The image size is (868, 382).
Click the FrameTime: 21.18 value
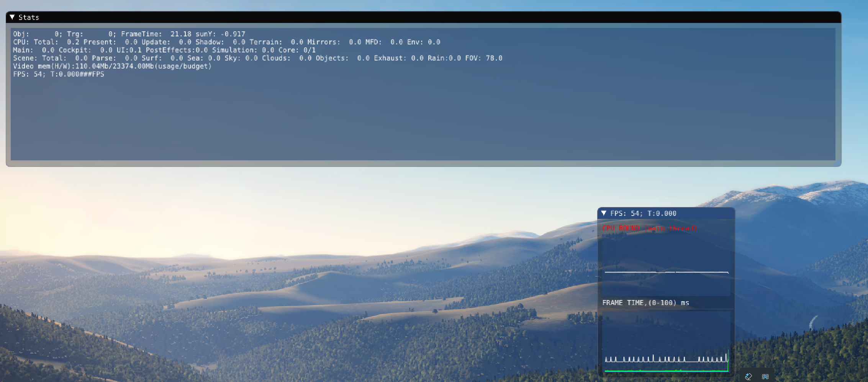click(156, 34)
